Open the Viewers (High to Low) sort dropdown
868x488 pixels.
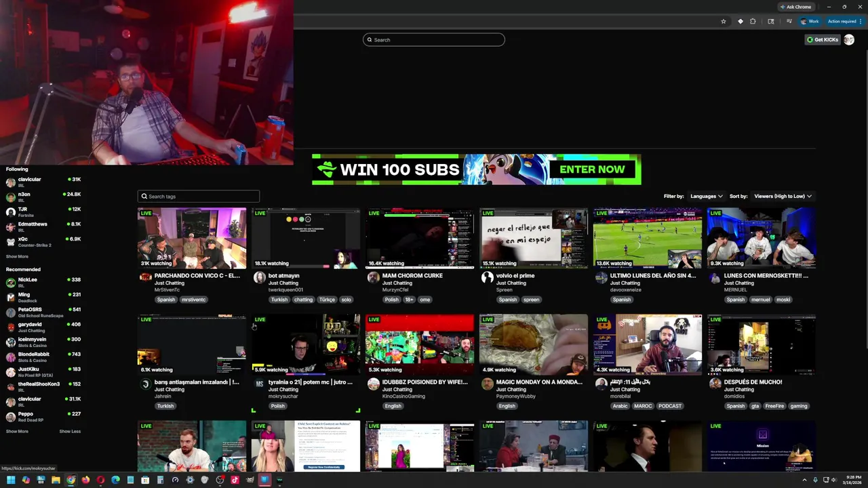783,196
